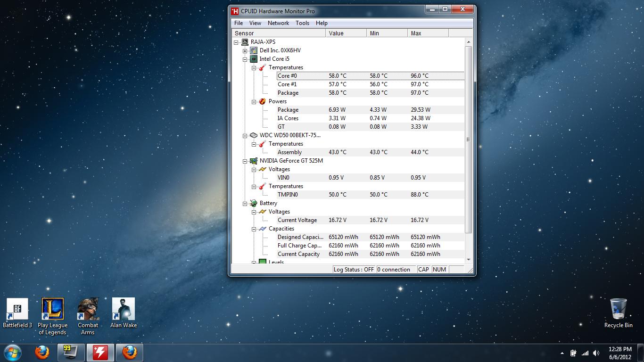Click the monitor 99 taskbar icon
The width and height of the screenshot is (644, 362).
coord(71,353)
